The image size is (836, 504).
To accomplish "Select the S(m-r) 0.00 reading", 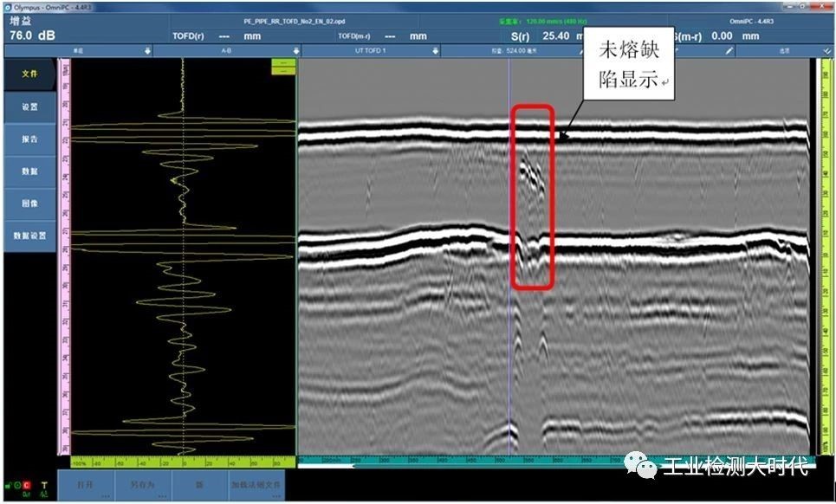I will click(x=717, y=36).
